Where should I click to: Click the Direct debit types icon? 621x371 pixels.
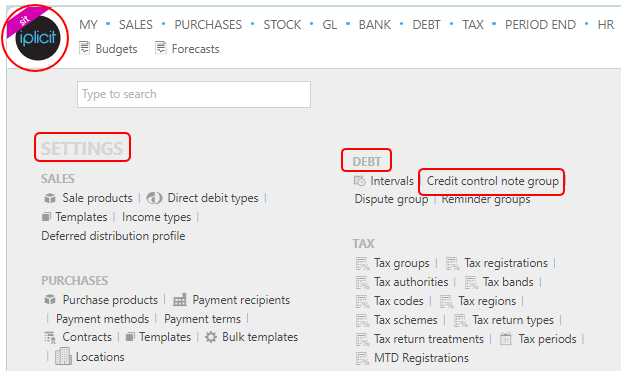[x=154, y=198]
